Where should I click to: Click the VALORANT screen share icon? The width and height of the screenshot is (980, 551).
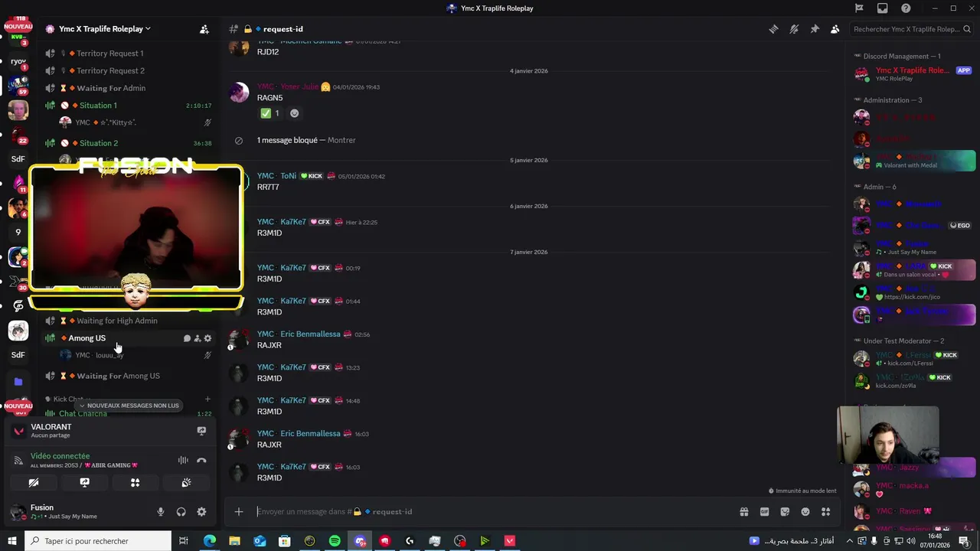pyautogui.click(x=201, y=431)
